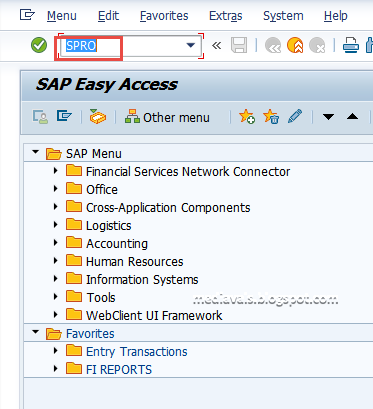Click the Other menu button
Screen dimensions: 373x409
click(167, 117)
